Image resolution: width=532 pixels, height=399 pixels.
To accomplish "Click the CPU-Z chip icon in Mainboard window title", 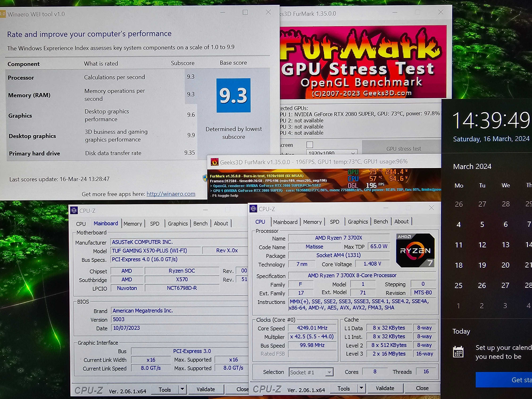I will 74,210.
